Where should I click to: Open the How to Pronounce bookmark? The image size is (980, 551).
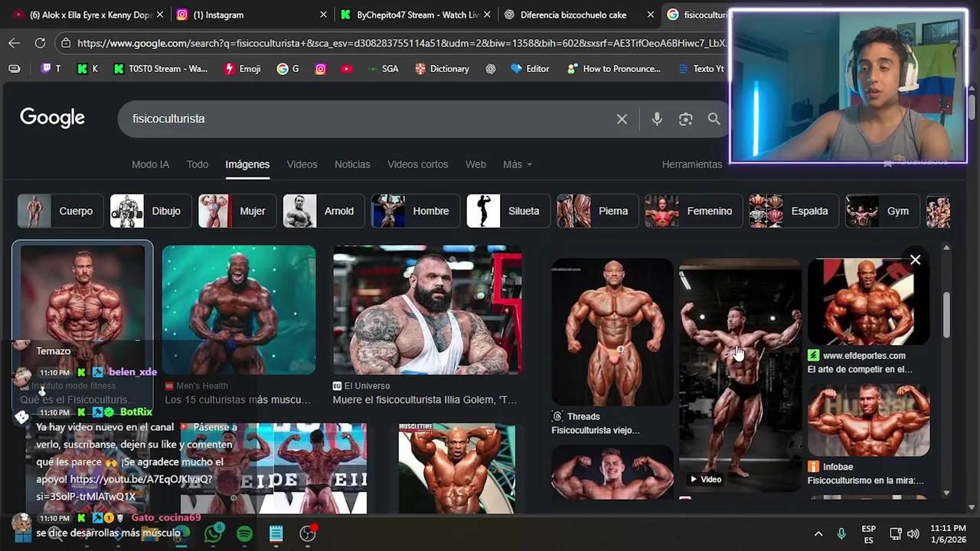pyautogui.click(x=613, y=68)
